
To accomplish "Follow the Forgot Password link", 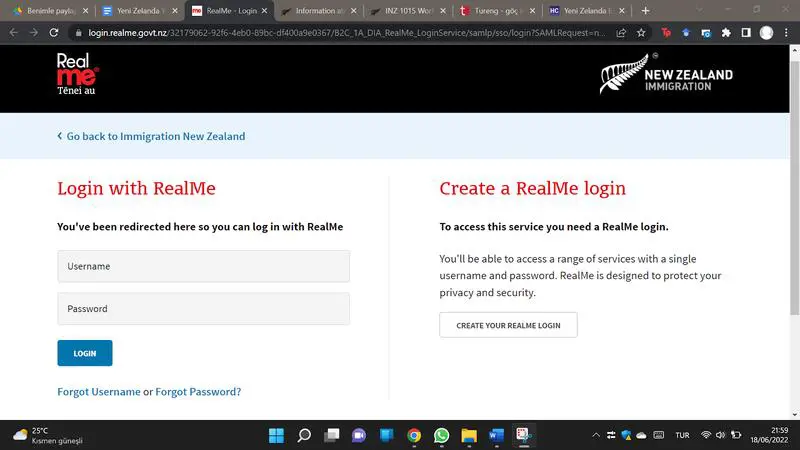I will click(198, 392).
